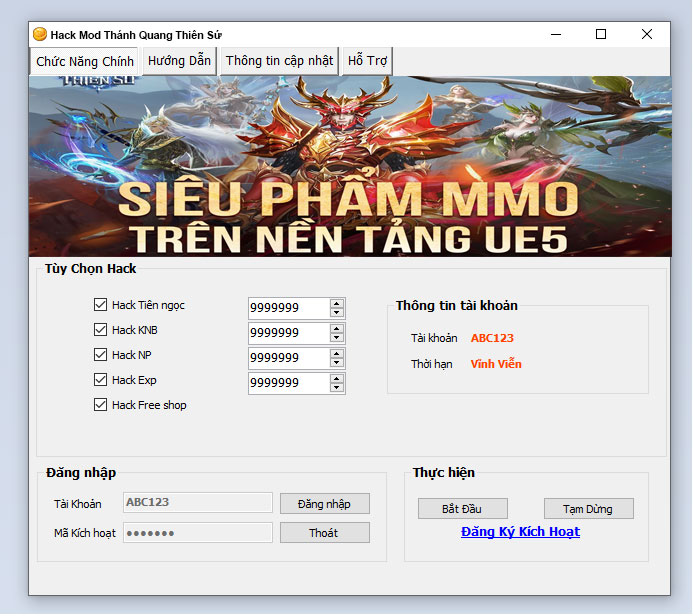Click the Thoát button
The height and width of the screenshot is (616, 693).
[325, 533]
